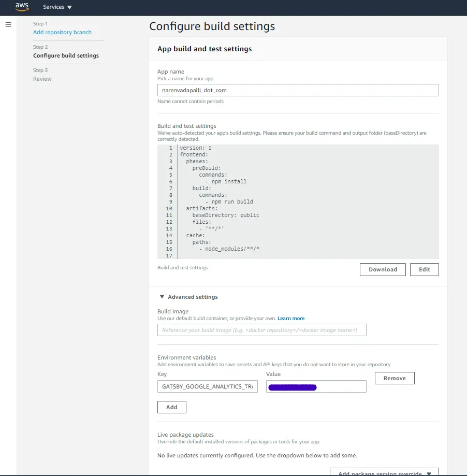
Task: Click the Build image reference field
Action: click(262, 330)
